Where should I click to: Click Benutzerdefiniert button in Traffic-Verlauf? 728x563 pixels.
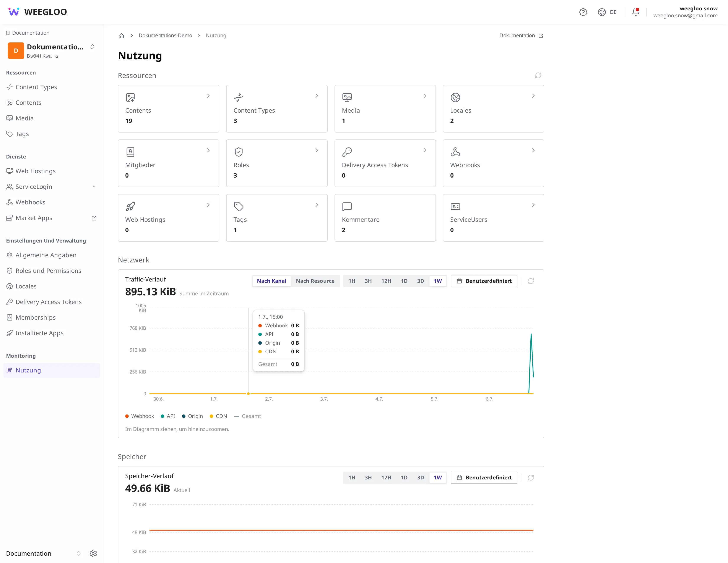tap(484, 281)
